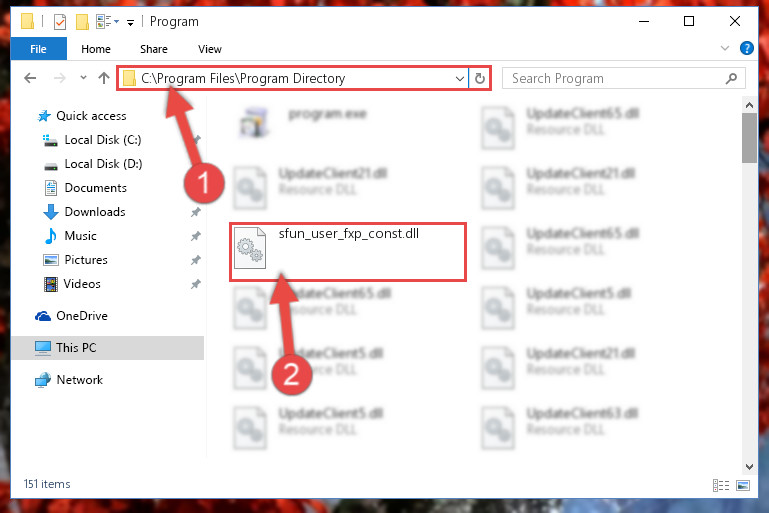
Task: Refresh the Program Directory listing
Action: (480, 78)
